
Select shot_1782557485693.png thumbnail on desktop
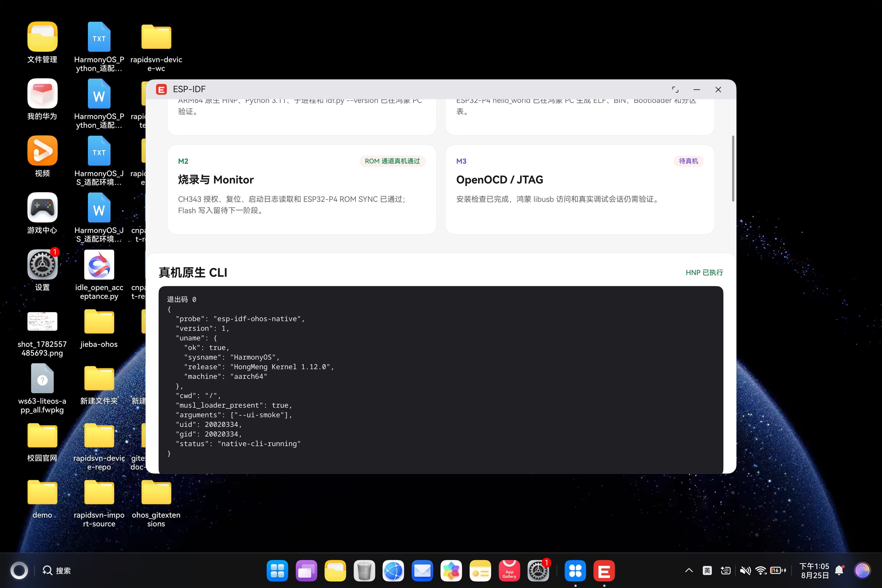(x=42, y=321)
